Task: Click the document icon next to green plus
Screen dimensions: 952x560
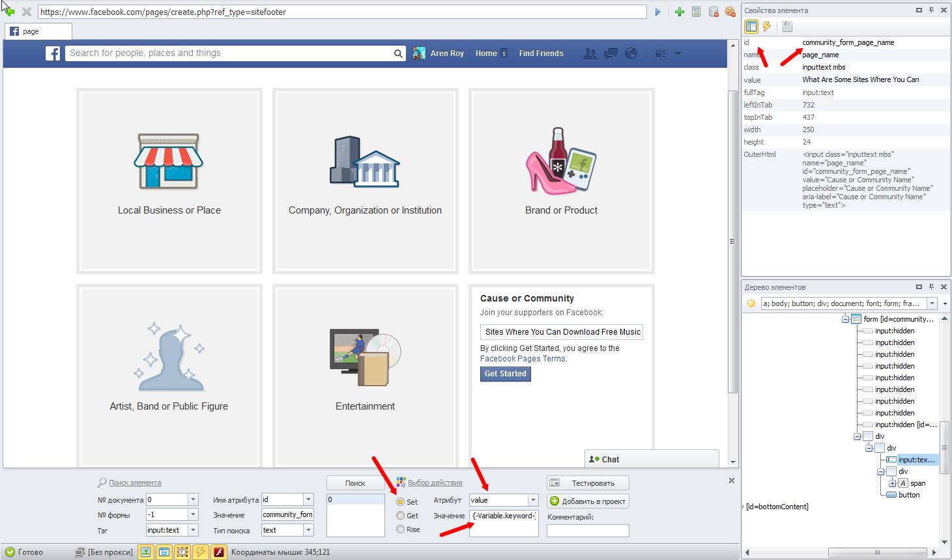Action: (696, 12)
